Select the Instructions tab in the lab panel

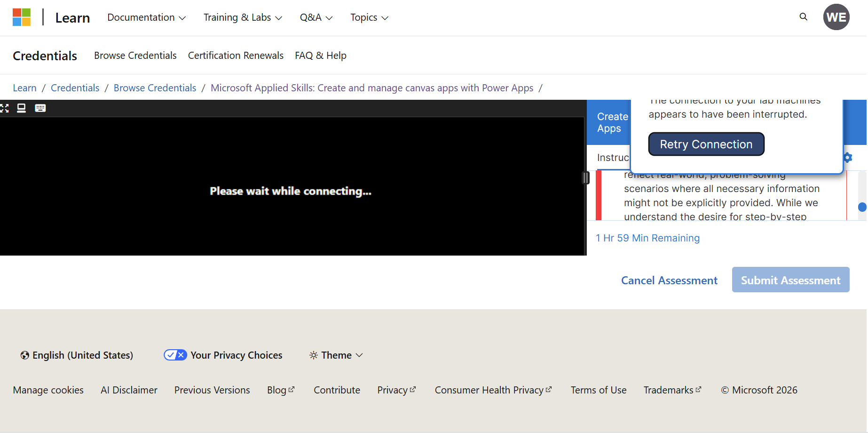(x=613, y=158)
